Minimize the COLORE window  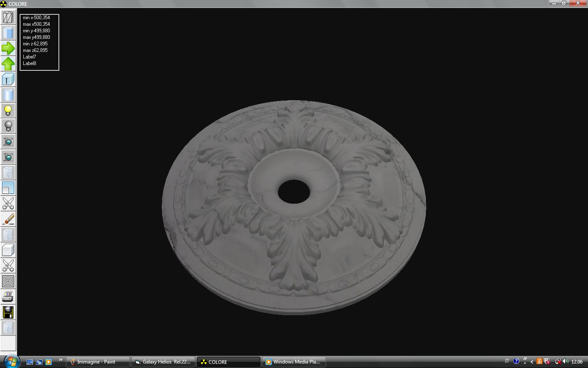pyautogui.click(x=554, y=3)
